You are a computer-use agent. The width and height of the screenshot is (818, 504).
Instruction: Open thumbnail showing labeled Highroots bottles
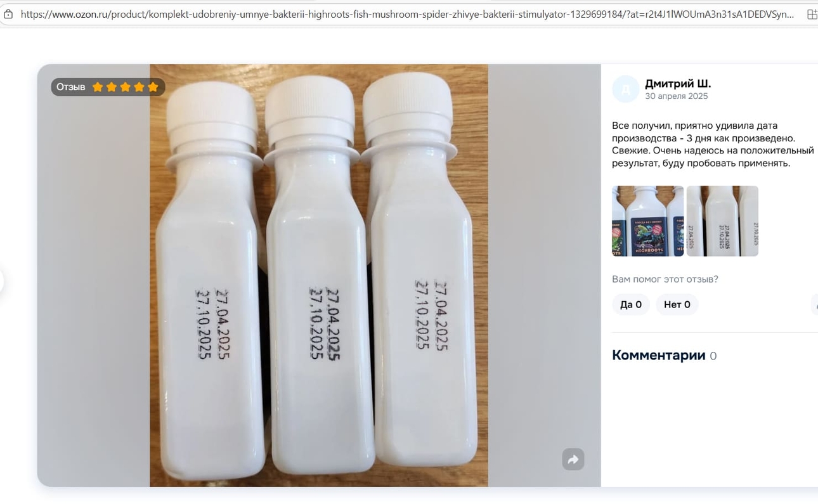tap(647, 221)
